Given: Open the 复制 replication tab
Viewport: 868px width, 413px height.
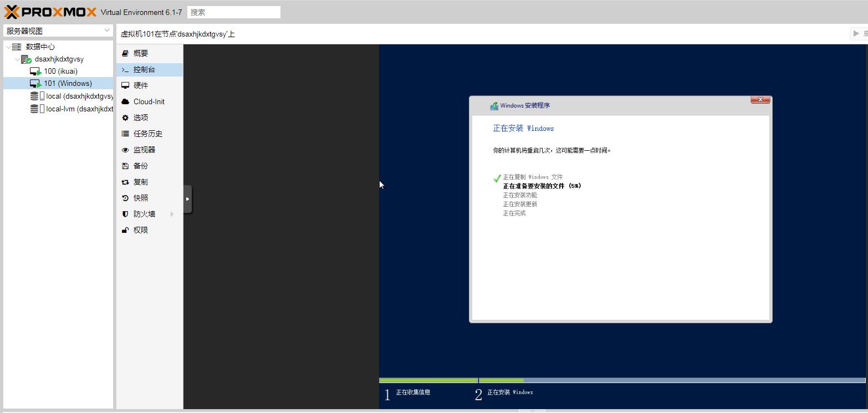Looking at the screenshot, I should pyautogui.click(x=150, y=182).
